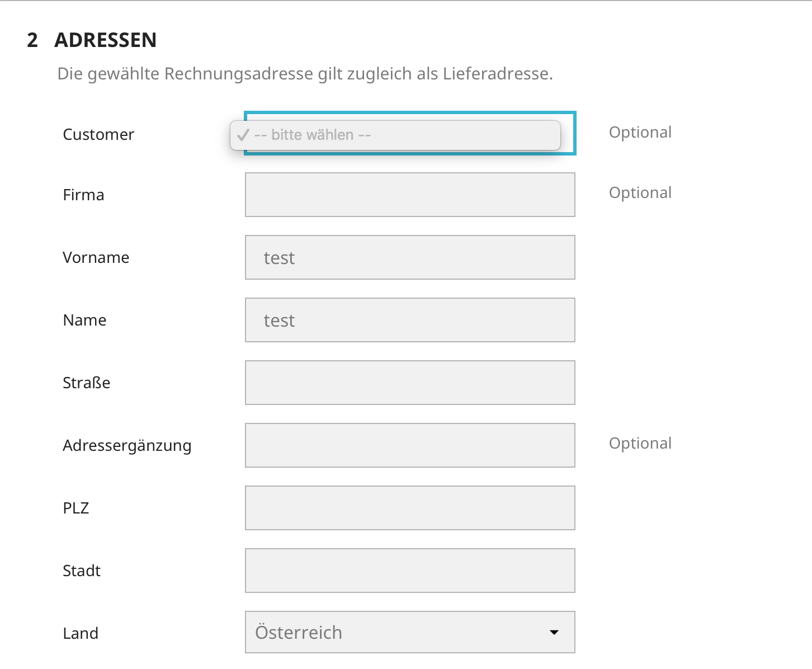
Task: Focus the PLZ input field
Action: tap(410, 508)
